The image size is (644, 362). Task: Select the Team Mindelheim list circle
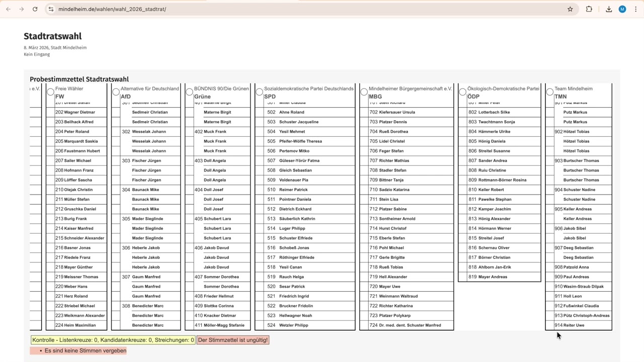click(x=549, y=92)
